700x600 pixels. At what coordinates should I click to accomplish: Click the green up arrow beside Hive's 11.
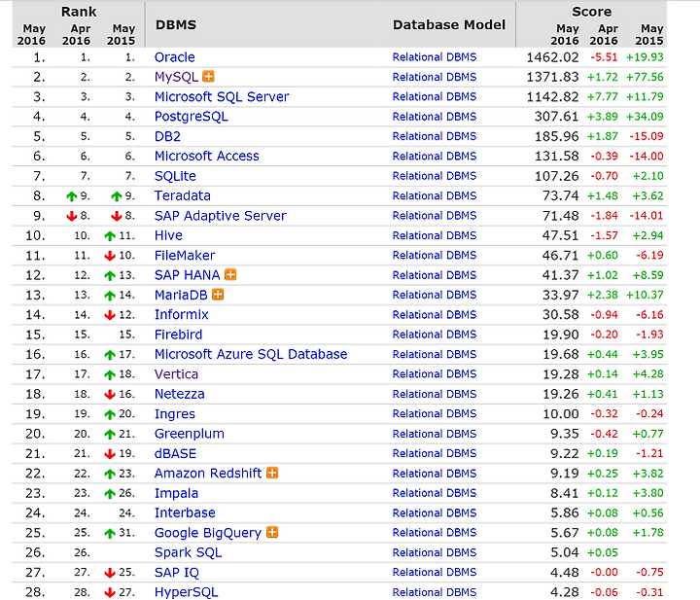tap(110, 235)
